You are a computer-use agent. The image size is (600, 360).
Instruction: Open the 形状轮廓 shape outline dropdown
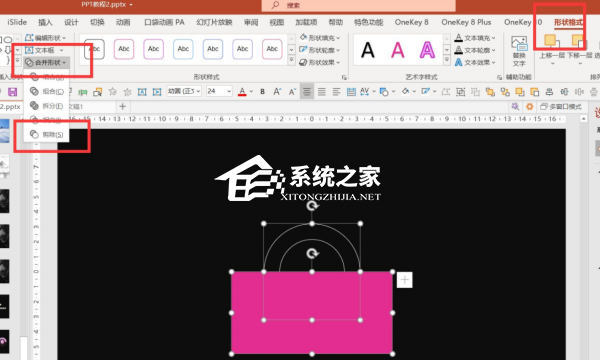tap(320, 50)
